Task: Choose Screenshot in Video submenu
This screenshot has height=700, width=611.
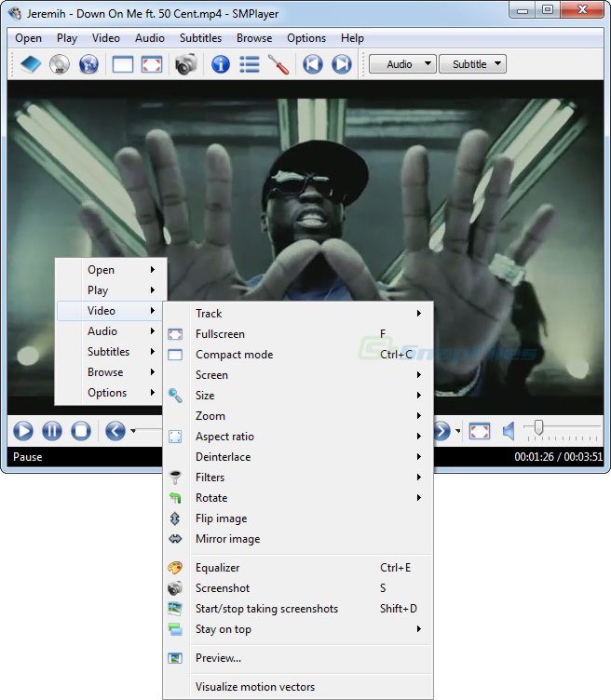Action: pos(298,588)
